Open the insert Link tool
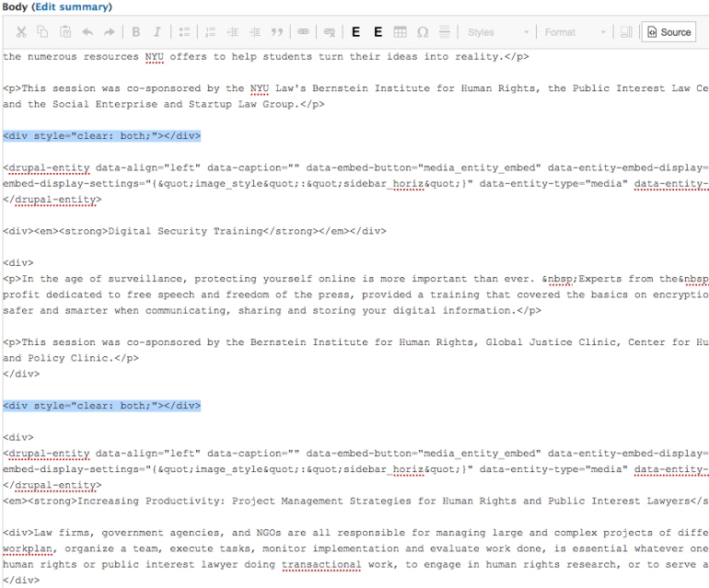 tap(303, 31)
